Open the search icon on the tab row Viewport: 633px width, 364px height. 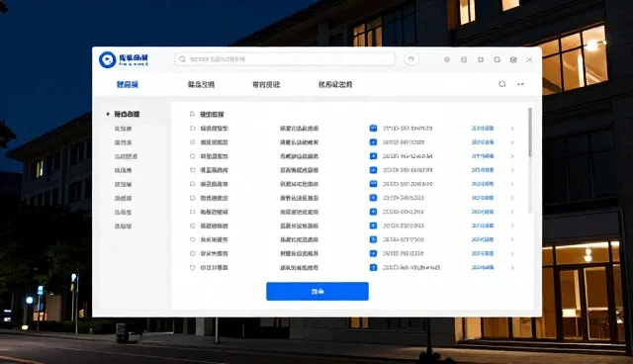pyautogui.click(x=501, y=84)
